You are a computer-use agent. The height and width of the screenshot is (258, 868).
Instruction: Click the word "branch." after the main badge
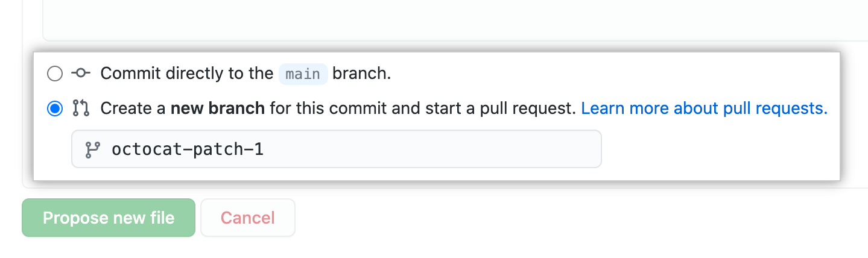click(x=362, y=74)
